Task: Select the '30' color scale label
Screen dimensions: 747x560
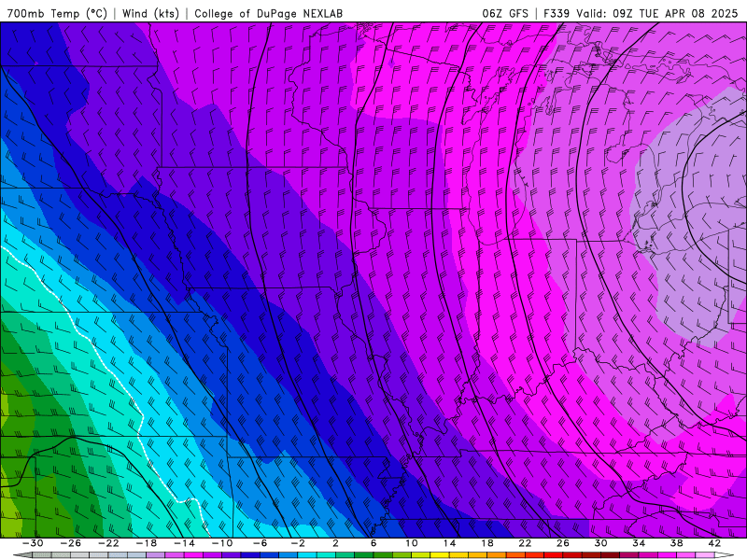Action: click(600, 543)
